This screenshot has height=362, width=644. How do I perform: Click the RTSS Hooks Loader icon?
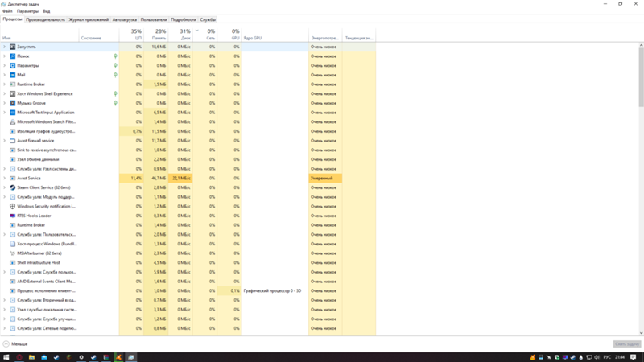coord(12,216)
